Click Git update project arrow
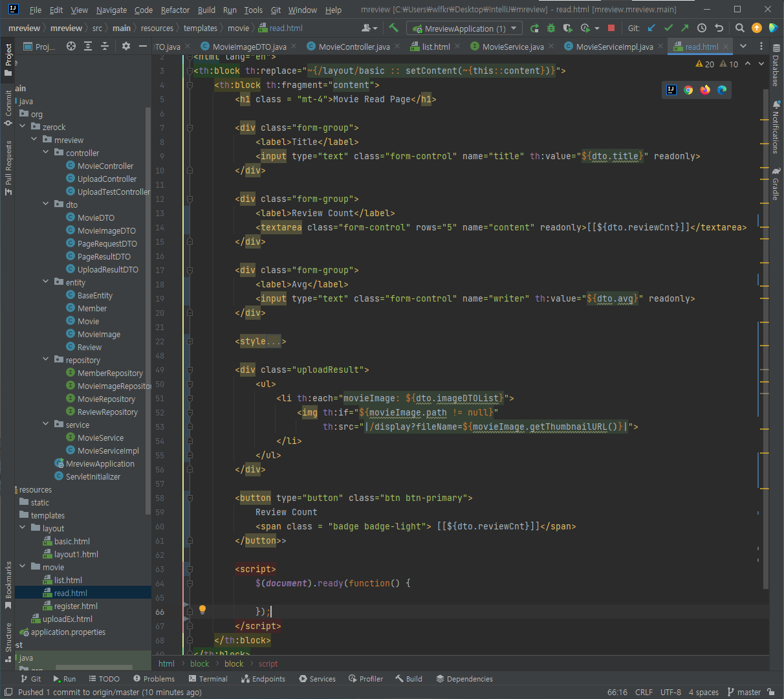The width and height of the screenshot is (784, 699). click(651, 28)
